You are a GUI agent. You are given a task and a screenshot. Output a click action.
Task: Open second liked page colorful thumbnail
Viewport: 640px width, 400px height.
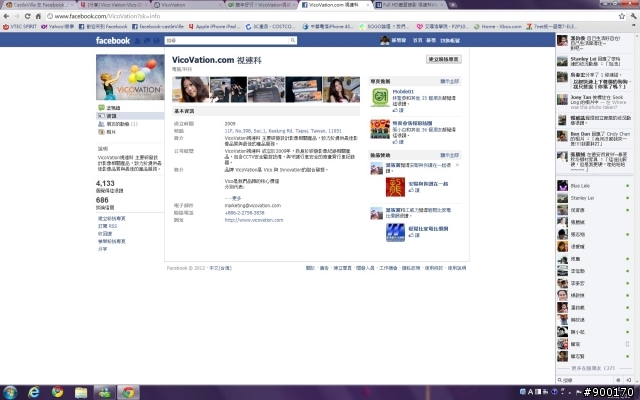click(x=380, y=129)
